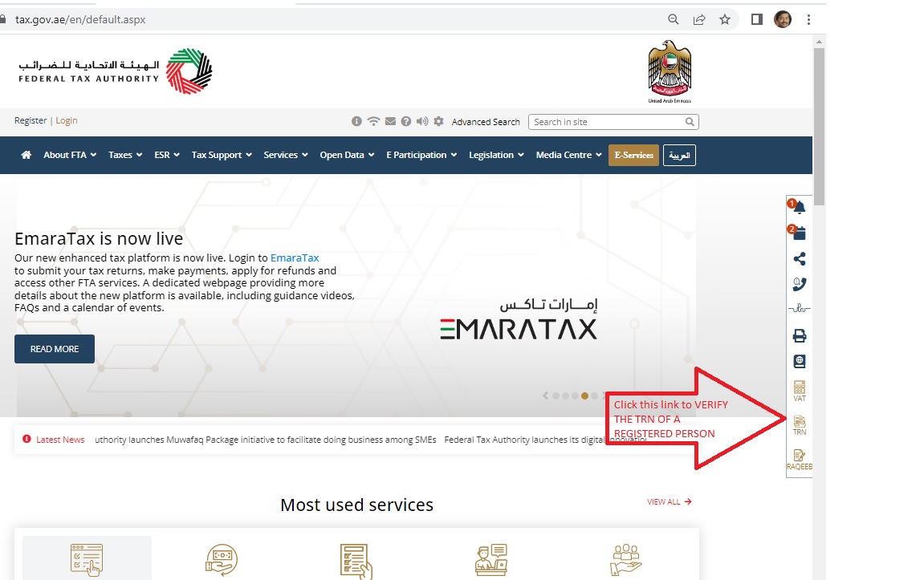Click the home icon in navigation bar

[x=26, y=155]
